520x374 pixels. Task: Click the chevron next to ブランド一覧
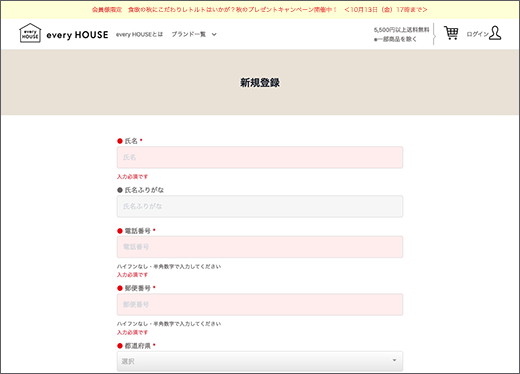click(214, 34)
